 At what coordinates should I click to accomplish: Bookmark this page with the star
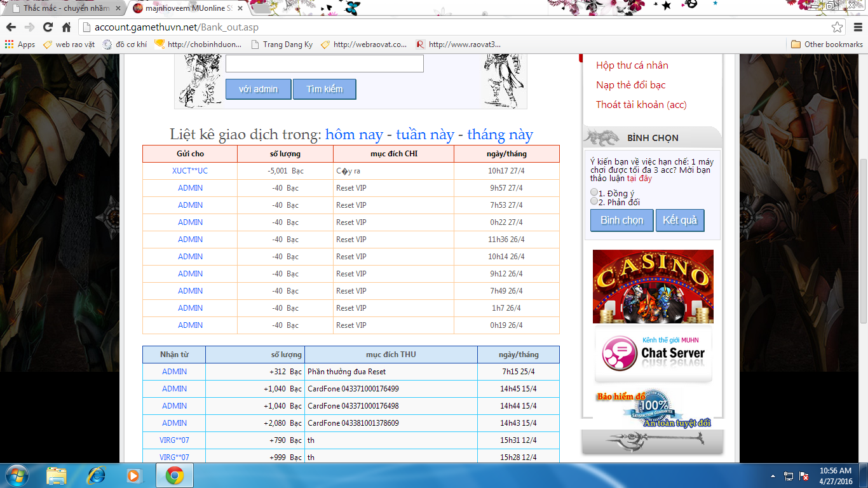pyautogui.click(x=837, y=27)
